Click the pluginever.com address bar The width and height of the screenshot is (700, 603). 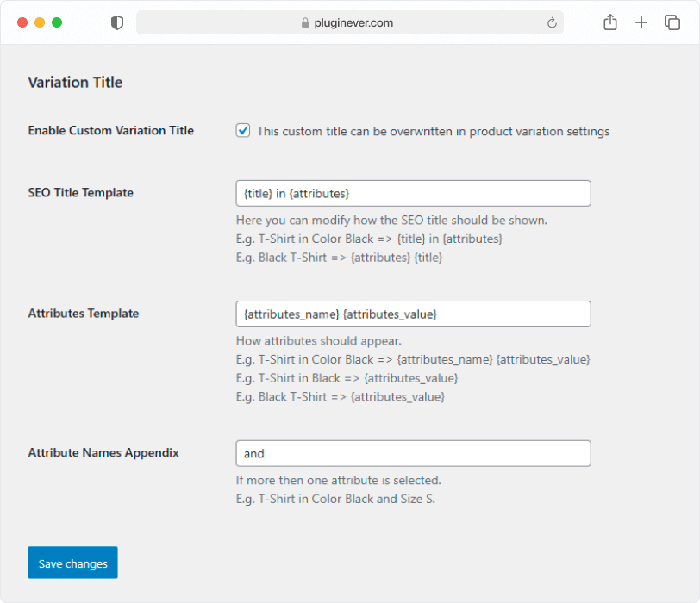pyautogui.click(x=349, y=22)
